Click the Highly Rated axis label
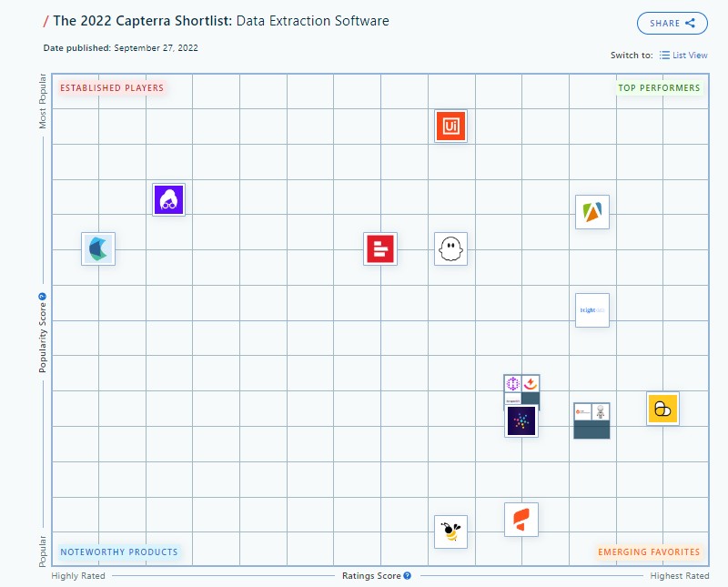 pyautogui.click(x=78, y=576)
